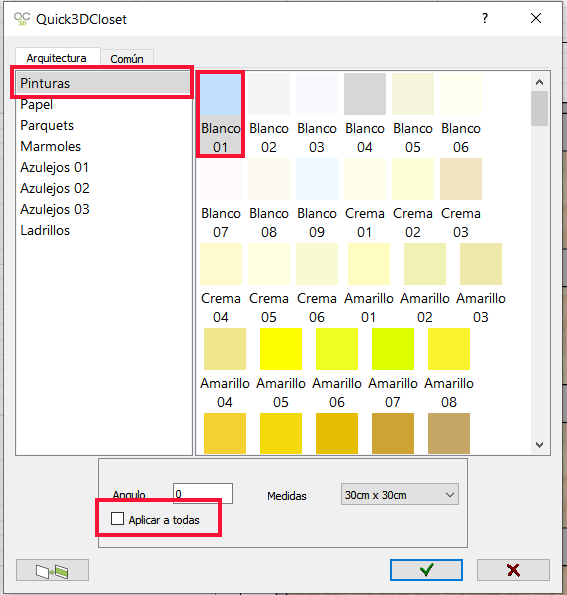
Task: Click the green checkmark accept button
Action: (x=426, y=570)
